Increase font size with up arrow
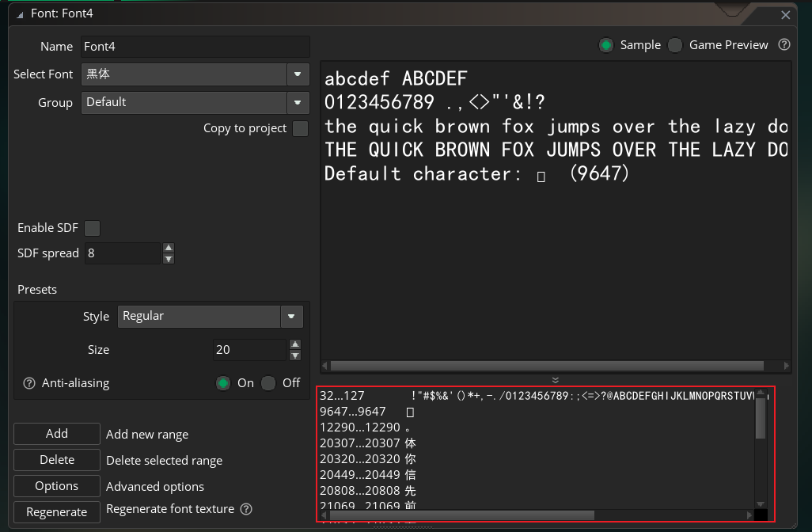 pos(295,344)
